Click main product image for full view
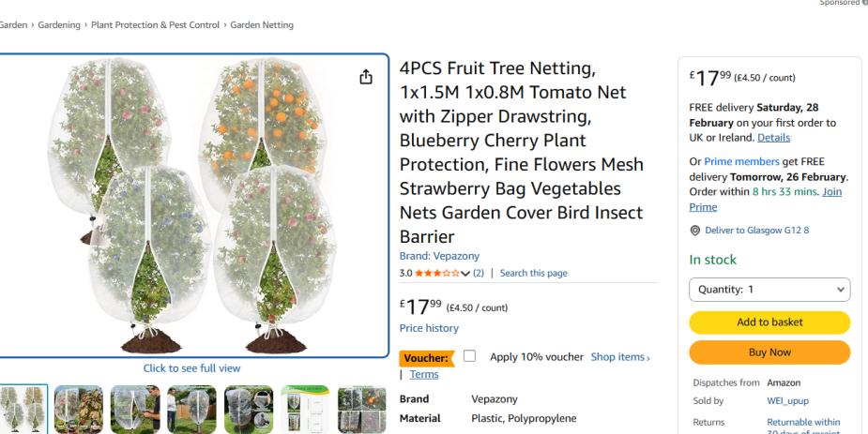Image resolution: width=868 pixels, height=434 pixels. [192, 206]
